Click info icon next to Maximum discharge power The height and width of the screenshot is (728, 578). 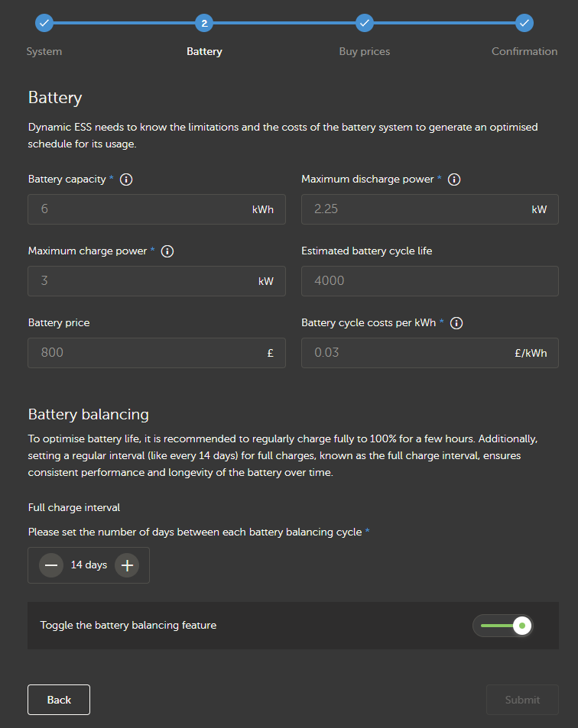[x=454, y=180]
